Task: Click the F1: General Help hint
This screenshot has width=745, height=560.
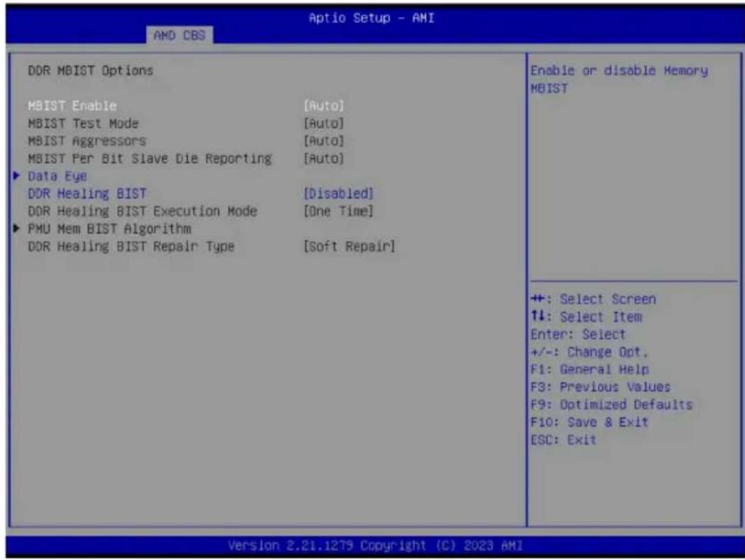Action: pos(589,369)
